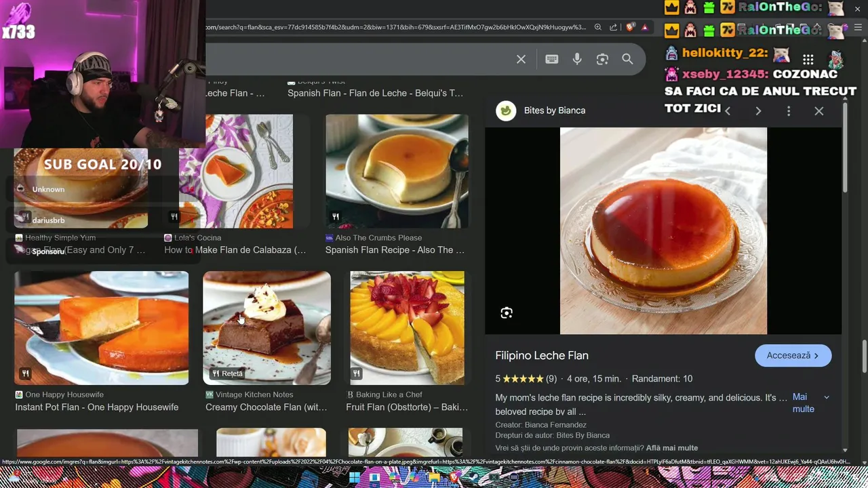Clear the Google search box with X
Image resolution: width=868 pixels, height=488 pixels.
point(521,60)
